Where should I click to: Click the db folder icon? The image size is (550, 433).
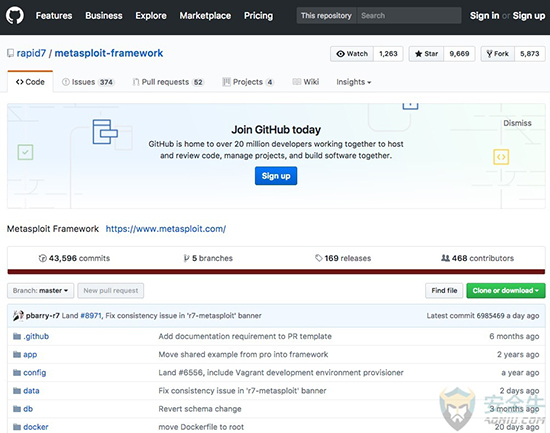17,409
